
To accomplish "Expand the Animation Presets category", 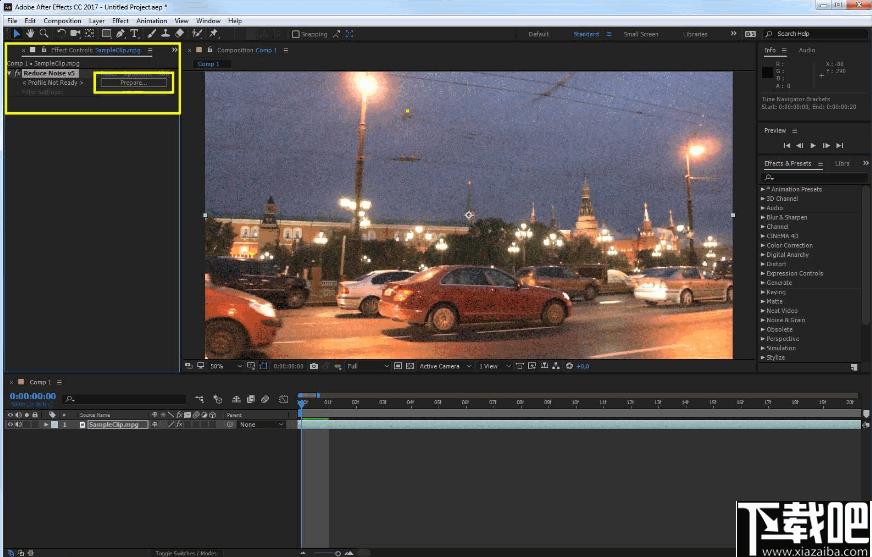I will click(x=763, y=190).
